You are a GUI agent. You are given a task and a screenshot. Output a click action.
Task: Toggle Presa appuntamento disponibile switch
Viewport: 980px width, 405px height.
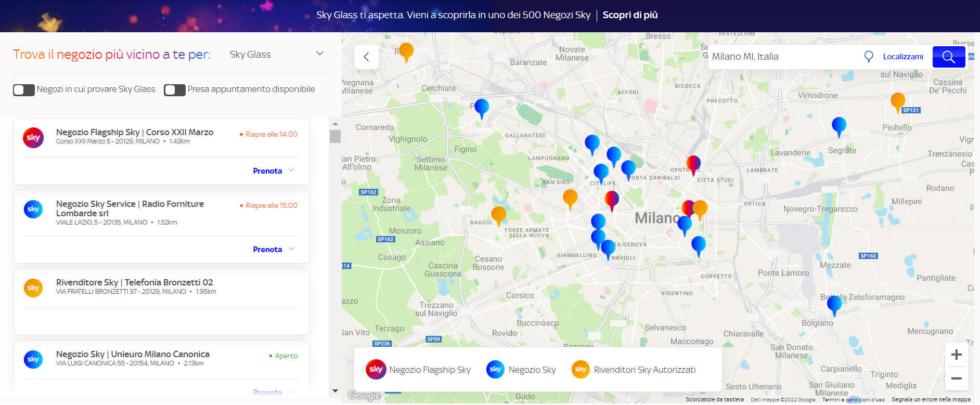coord(175,90)
